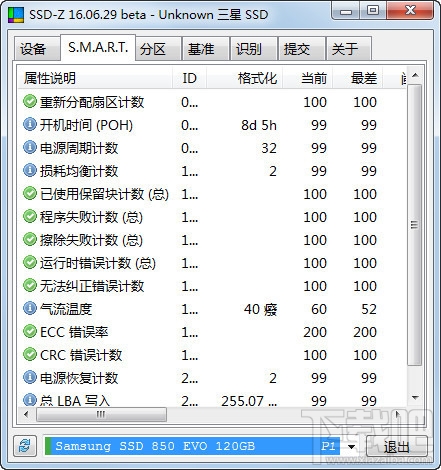Screen dimensions: 441x470
Task: Click green check icon for 擦除失败计数 (总)
Action: point(30,239)
